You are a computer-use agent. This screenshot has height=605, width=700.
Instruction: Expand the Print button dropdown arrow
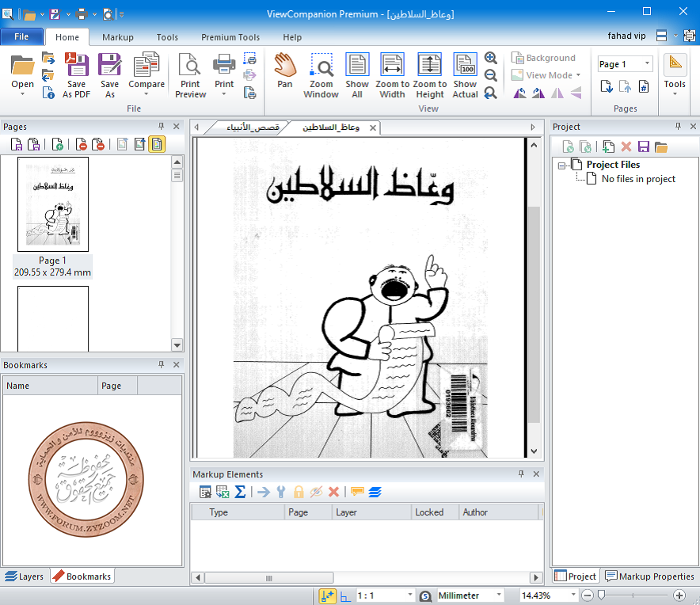(224, 94)
